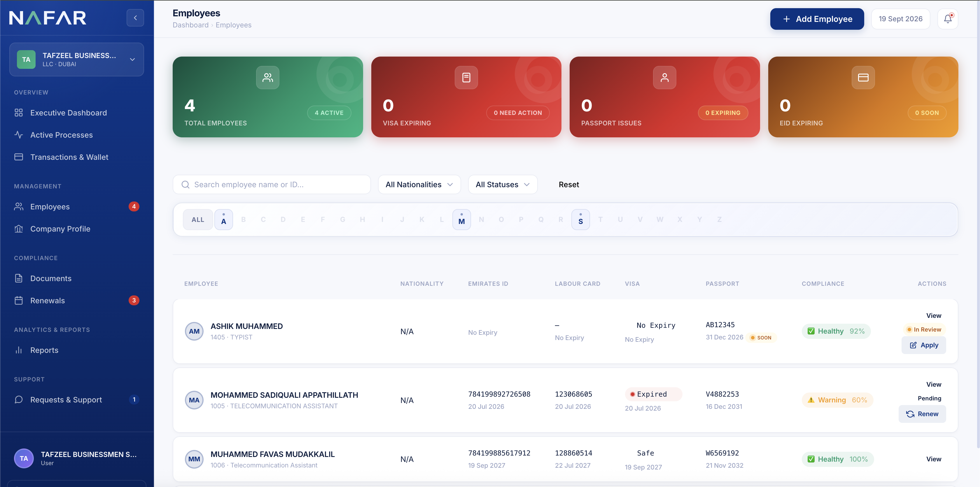Click the 0 SOON pill on EID card
Screen dimensions: 980x487
pyautogui.click(x=927, y=113)
